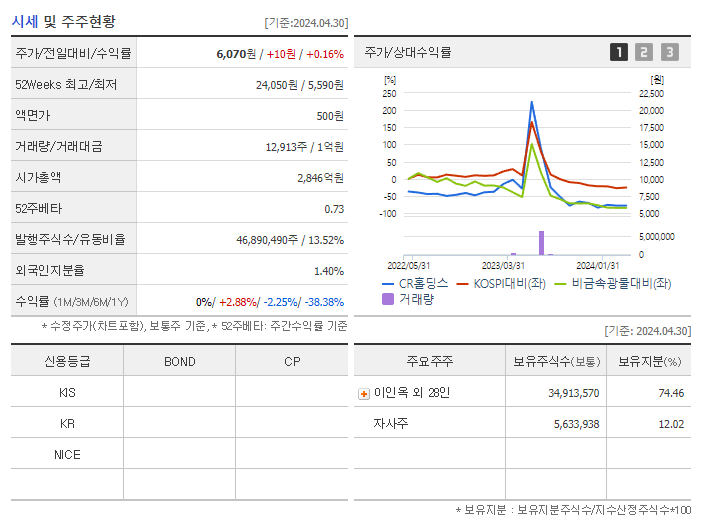Click the 0.73 beta value

(x=334, y=209)
